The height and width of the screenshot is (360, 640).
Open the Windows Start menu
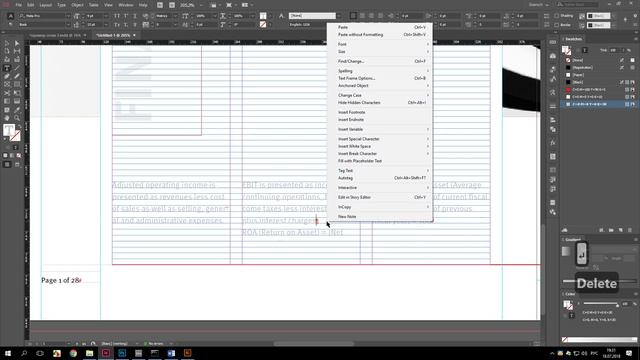click(x=8, y=353)
